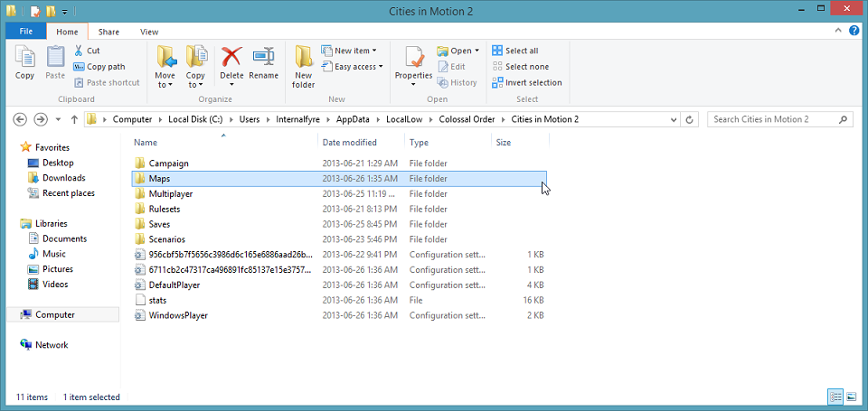Click Internalfyre in address path

tap(298, 119)
